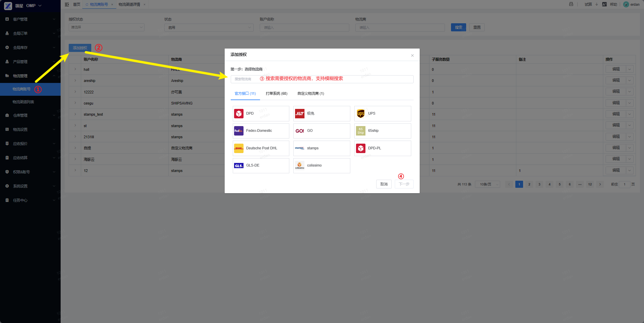Select the 65ship carrier icon
The image size is (644, 323).
tap(361, 131)
